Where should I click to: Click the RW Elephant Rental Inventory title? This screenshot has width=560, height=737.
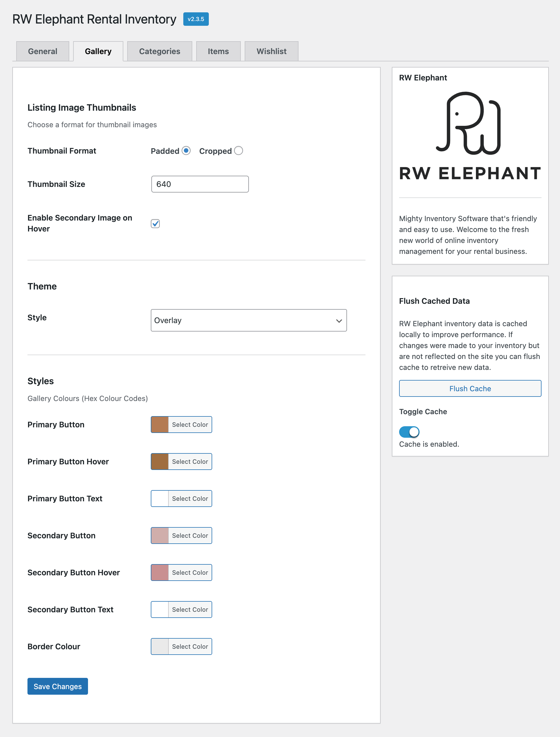point(94,19)
